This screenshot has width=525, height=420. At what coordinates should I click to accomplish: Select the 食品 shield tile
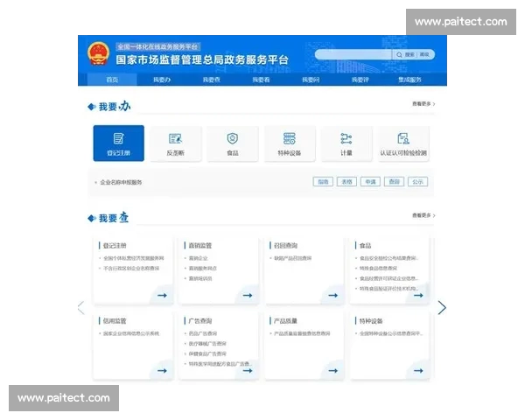click(x=233, y=143)
